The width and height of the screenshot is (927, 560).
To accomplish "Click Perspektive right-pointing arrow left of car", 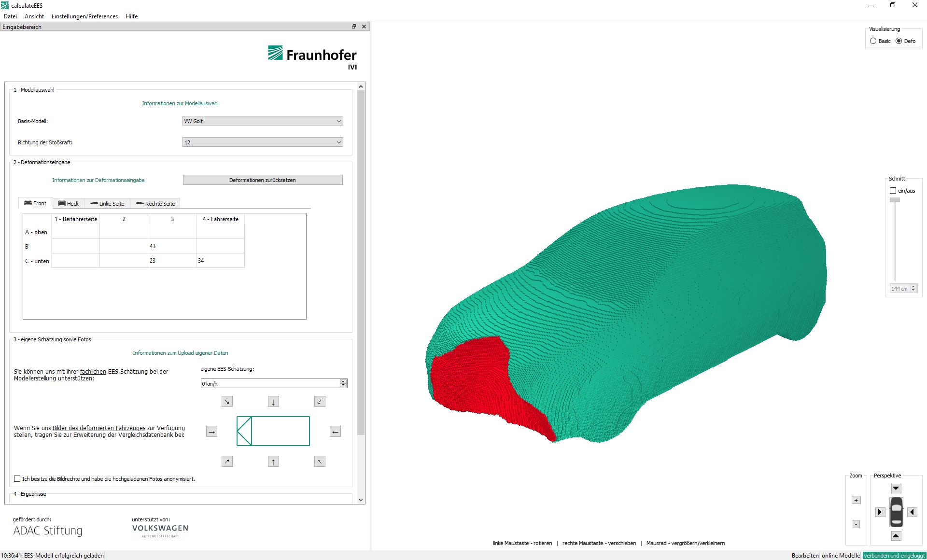I will click(x=880, y=512).
